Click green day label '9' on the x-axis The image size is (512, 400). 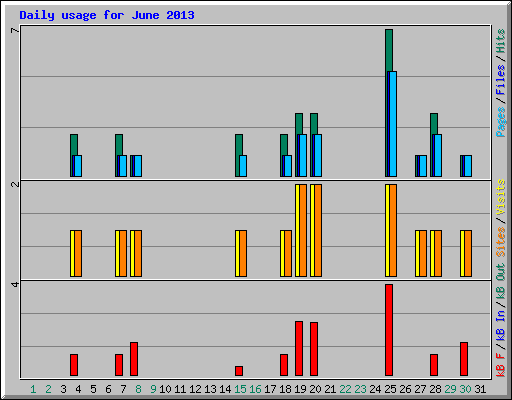point(153,389)
